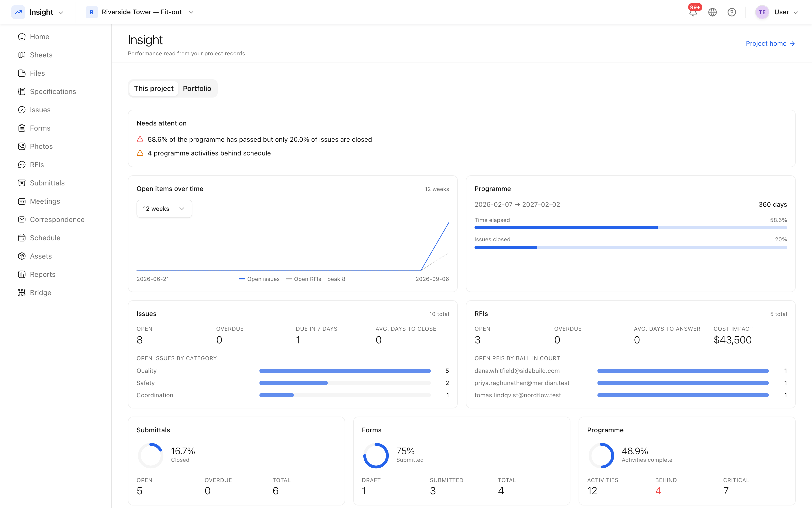Click the Open issues chart legend
This screenshot has width=812, height=508.
point(259,279)
